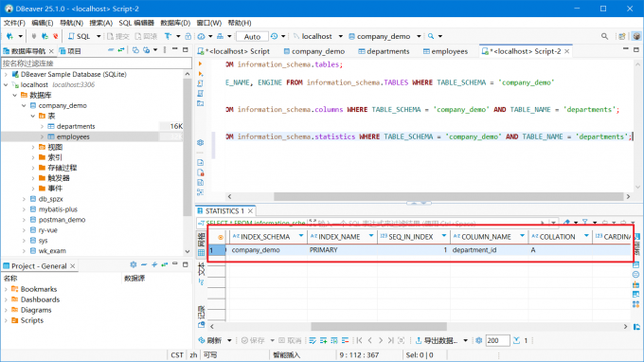
Task: Click the transaction mode T icon
Action: point(168,36)
